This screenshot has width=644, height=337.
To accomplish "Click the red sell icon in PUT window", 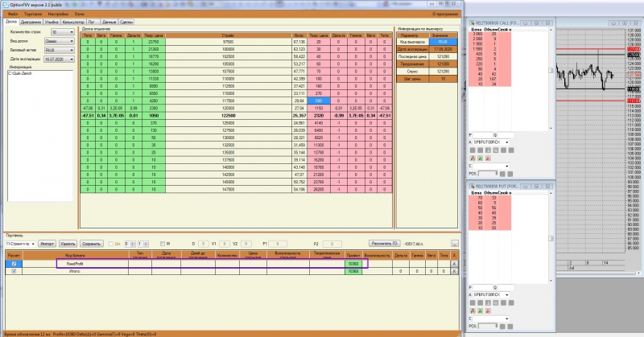I will tap(488, 310).
